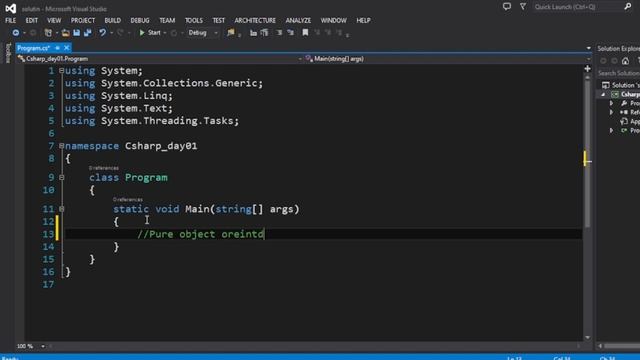Click the New Project toolbar icon

coord(48,33)
